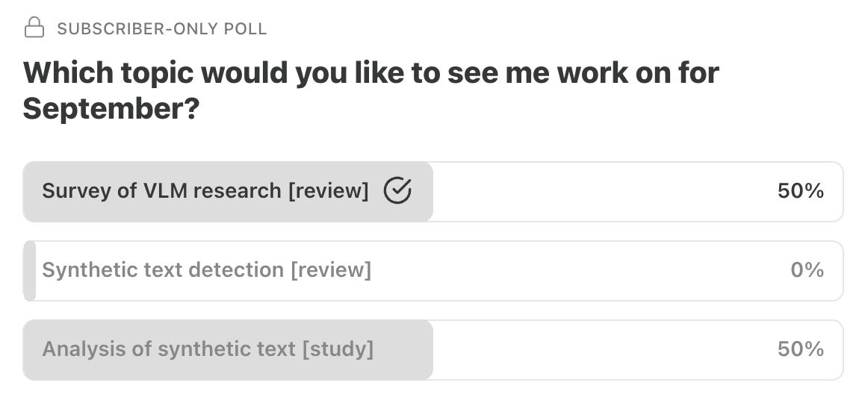Click the SUBSCRIBER-ONLY POLL label
Viewport: 868px width, 403px height.
(x=162, y=29)
